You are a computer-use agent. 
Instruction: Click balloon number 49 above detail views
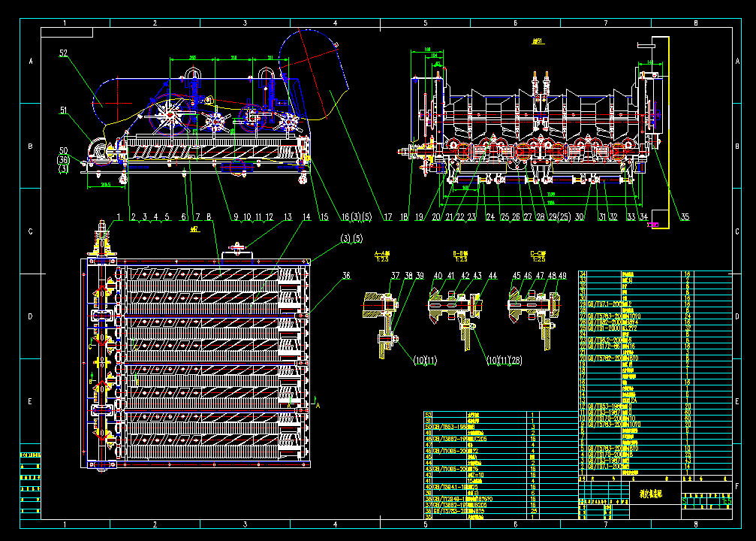562,276
